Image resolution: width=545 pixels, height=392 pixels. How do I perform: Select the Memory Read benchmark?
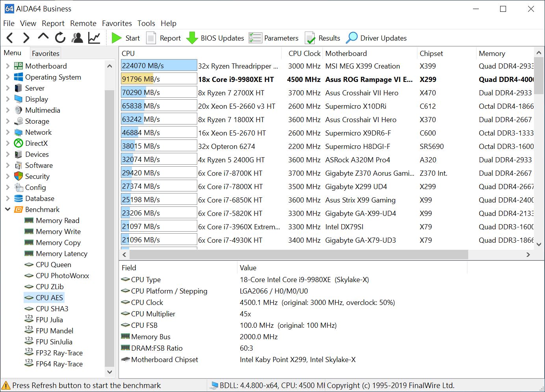coord(57,220)
